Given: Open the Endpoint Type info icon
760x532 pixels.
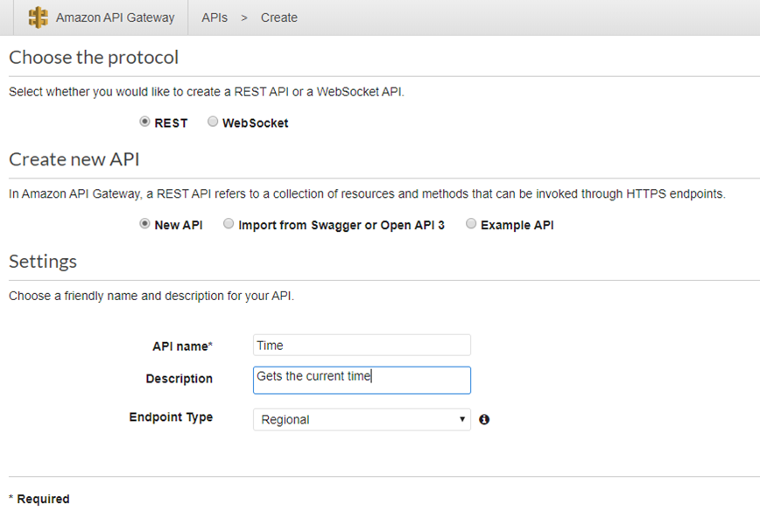Looking at the screenshot, I should [483, 420].
